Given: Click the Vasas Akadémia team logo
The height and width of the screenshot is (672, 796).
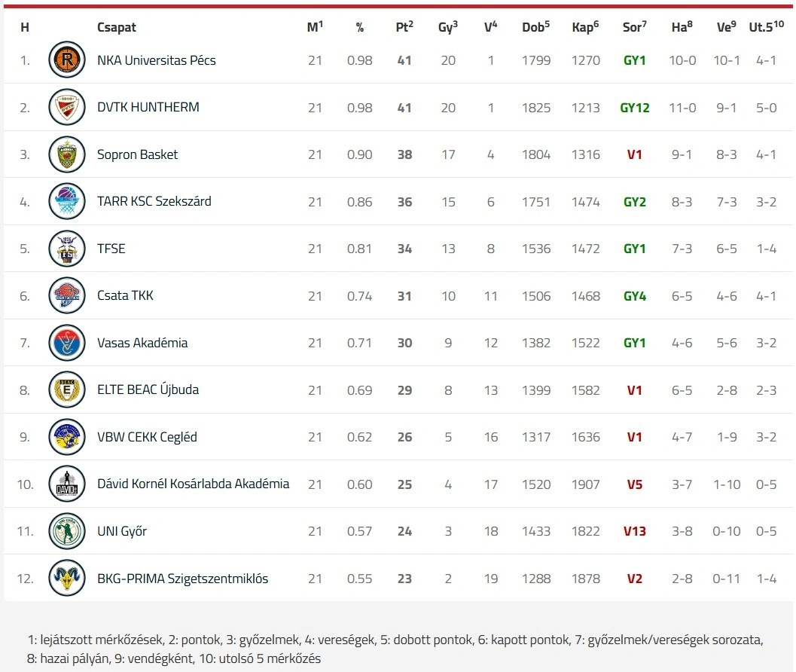Looking at the screenshot, I should [67, 343].
